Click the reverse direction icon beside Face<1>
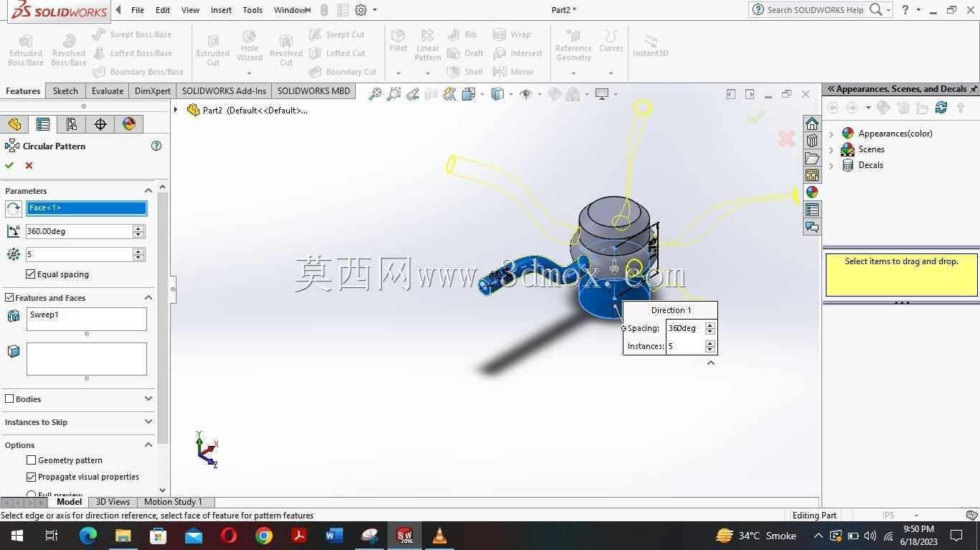 [x=13, y=208]
